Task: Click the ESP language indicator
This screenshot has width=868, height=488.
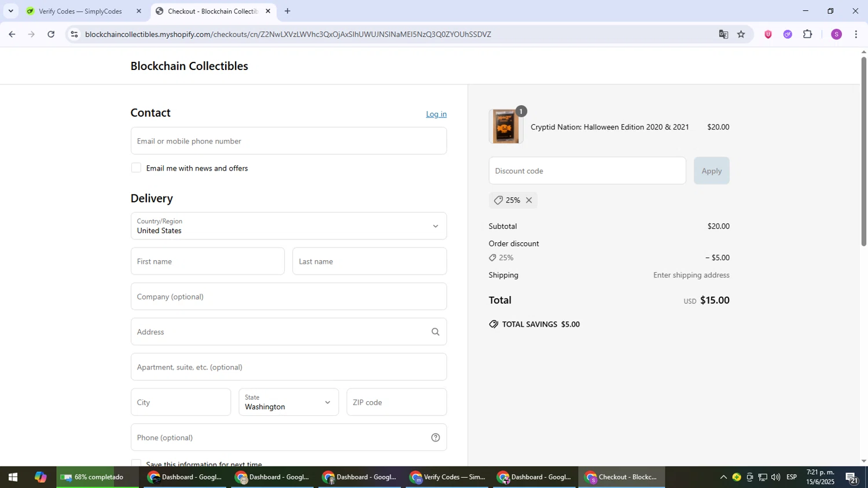Action: pos(792,478)
